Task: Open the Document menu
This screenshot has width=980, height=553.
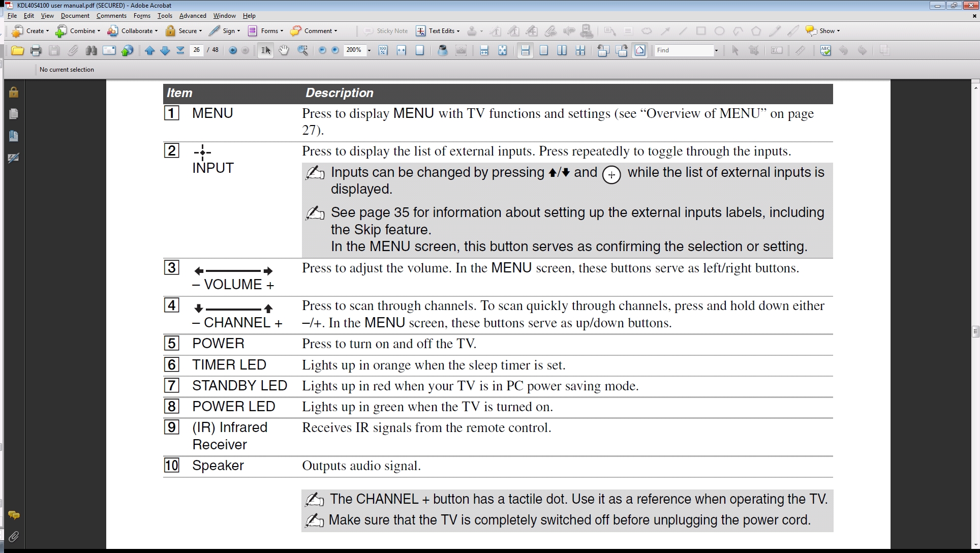Action: point(75,16)
